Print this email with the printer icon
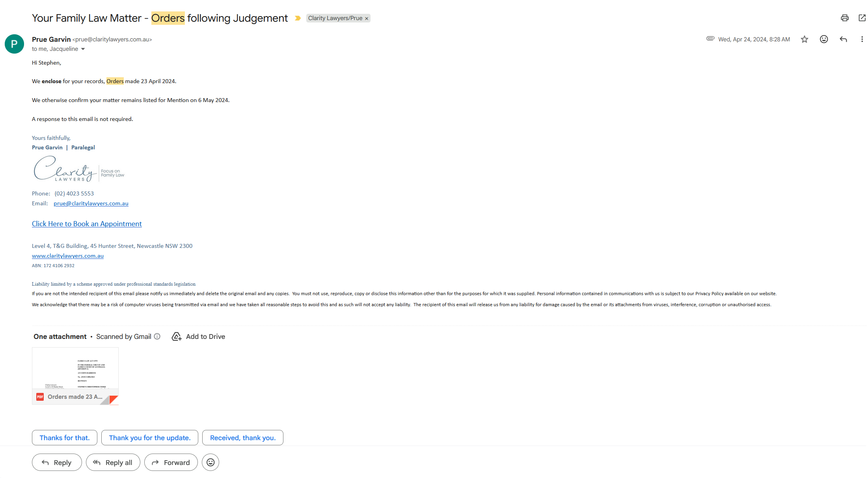Image resolution: width=868 pixels, height=478 pixels. tap(844, 18)
